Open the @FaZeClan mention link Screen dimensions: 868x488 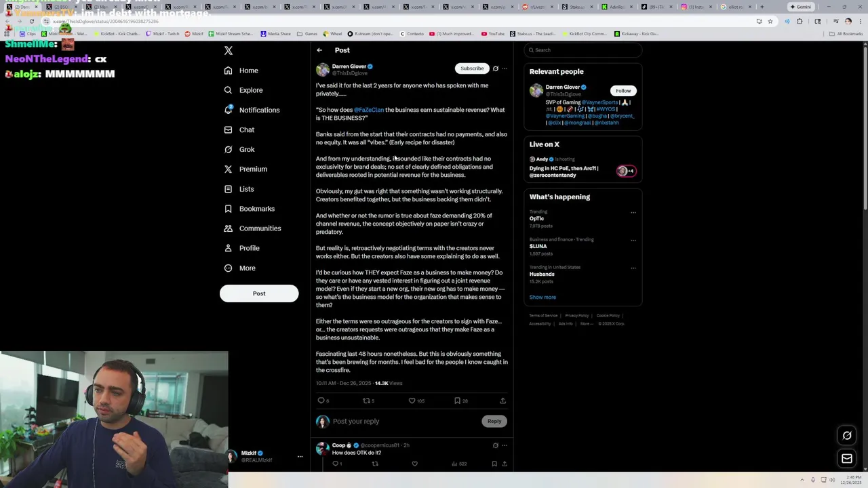pos(369,110)
